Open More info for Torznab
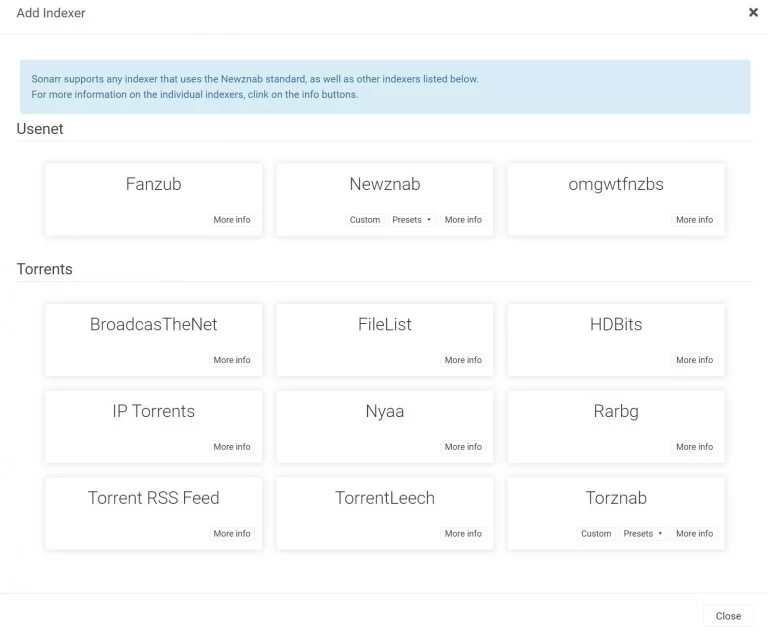 click(x=694, y=534)
